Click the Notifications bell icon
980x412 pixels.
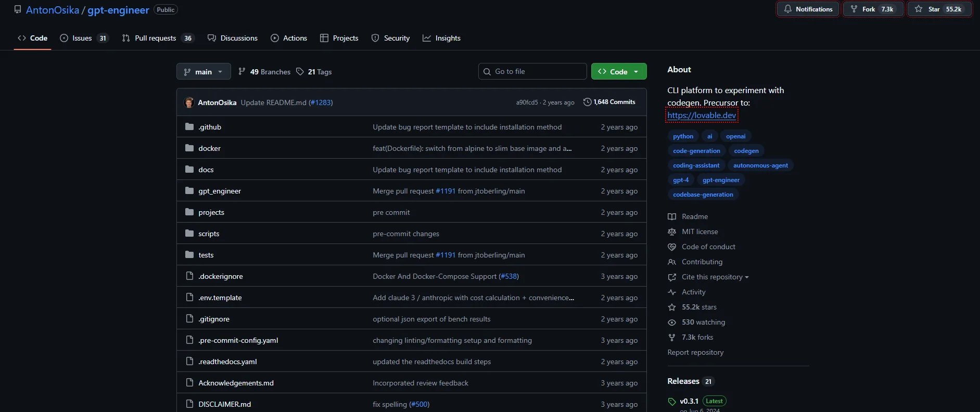coord(788,9)
